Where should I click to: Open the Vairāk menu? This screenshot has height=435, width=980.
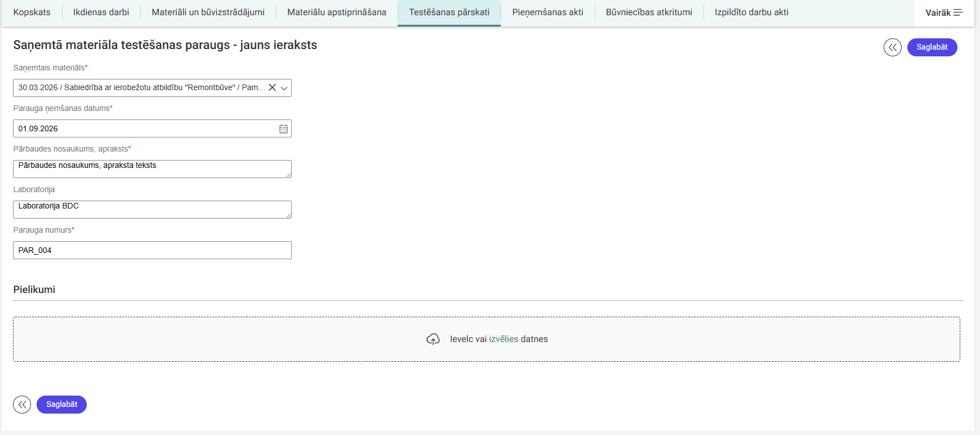(944, 12)
